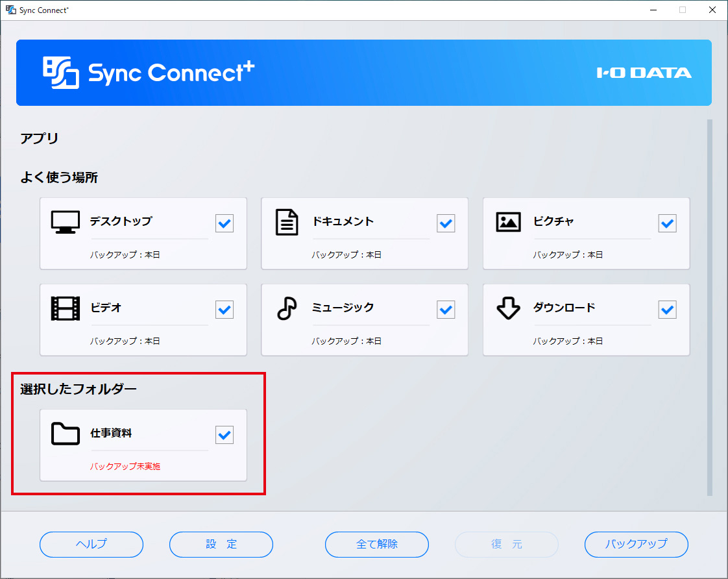The height and width of the screenshot is (579, 728).
Task: Toggle the 仕事資料 folder checkbox
Action: (224, 436)
